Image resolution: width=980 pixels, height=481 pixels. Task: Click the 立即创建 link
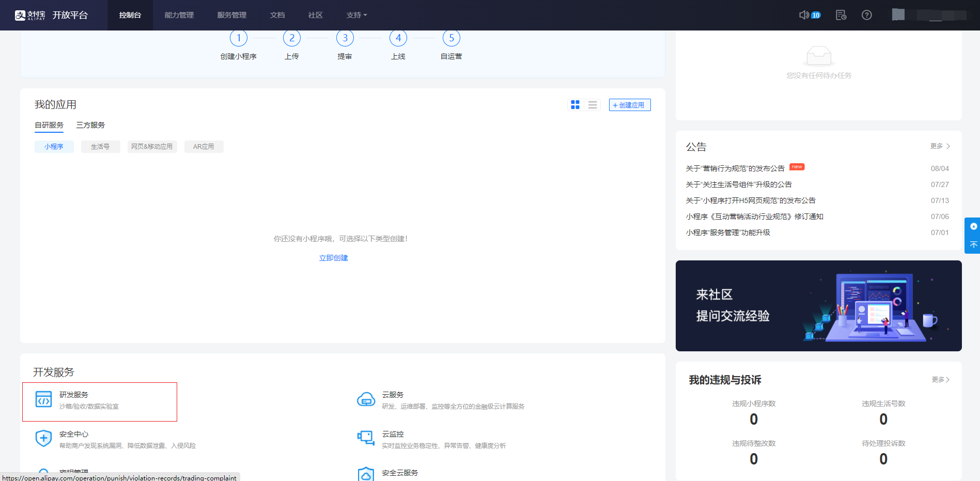pyautogui.click(x=333, y=257)
